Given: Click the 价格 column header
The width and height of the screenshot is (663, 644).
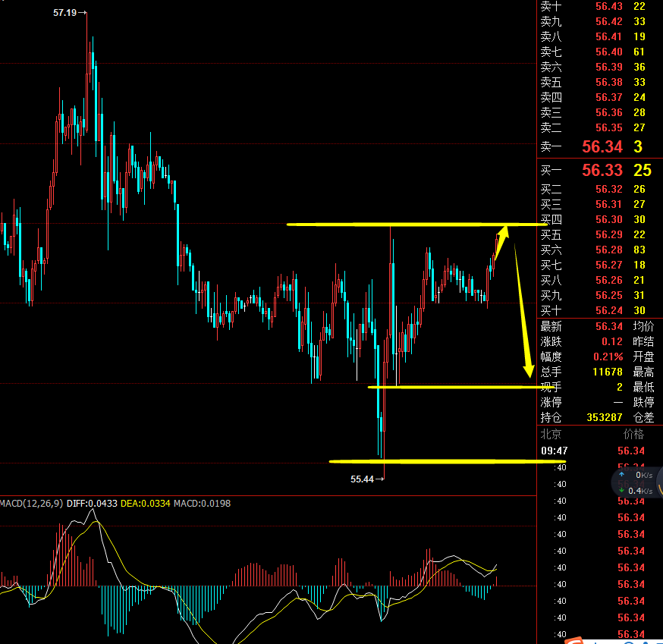Looking at the screenshot, I should point(633,434).
